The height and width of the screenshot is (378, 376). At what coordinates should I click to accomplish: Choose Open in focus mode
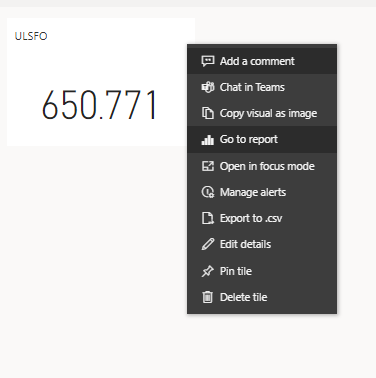click(262, 166)
